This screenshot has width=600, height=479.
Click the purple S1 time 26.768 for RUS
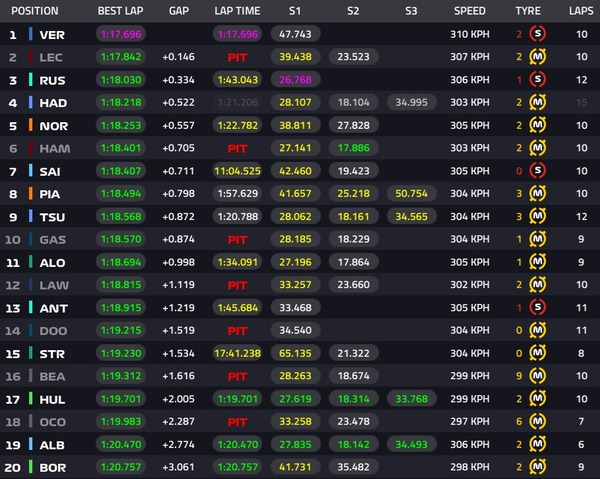click(295, 80)
